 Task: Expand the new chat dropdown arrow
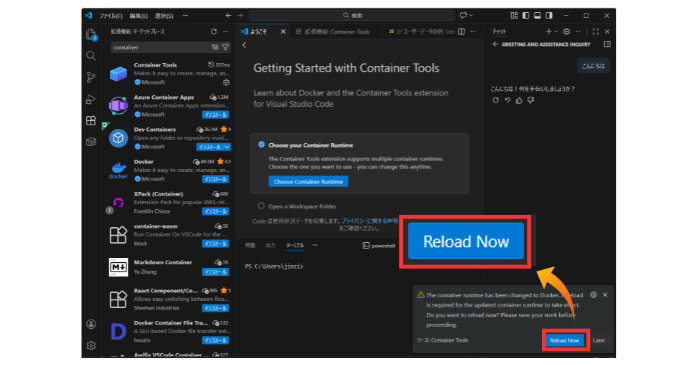click(x=556, y=32)
